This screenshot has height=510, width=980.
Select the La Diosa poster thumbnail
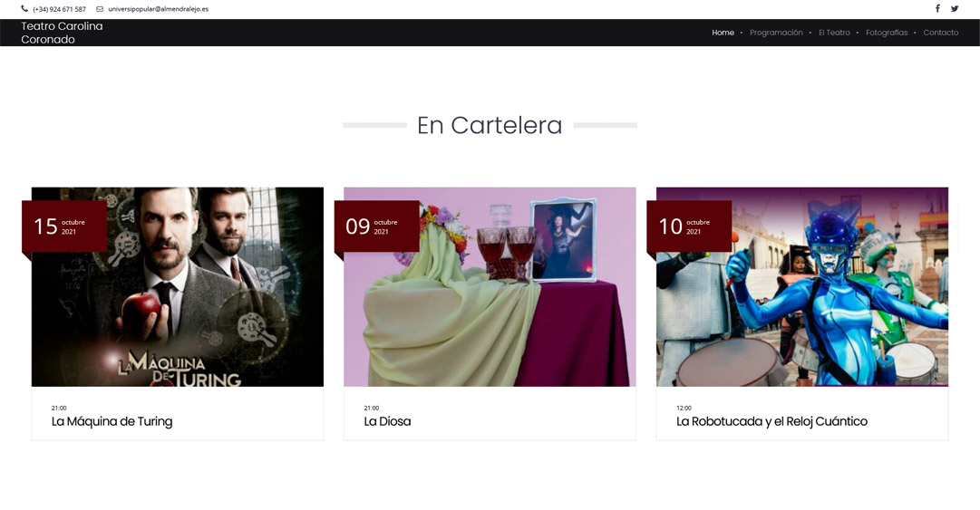490,286
